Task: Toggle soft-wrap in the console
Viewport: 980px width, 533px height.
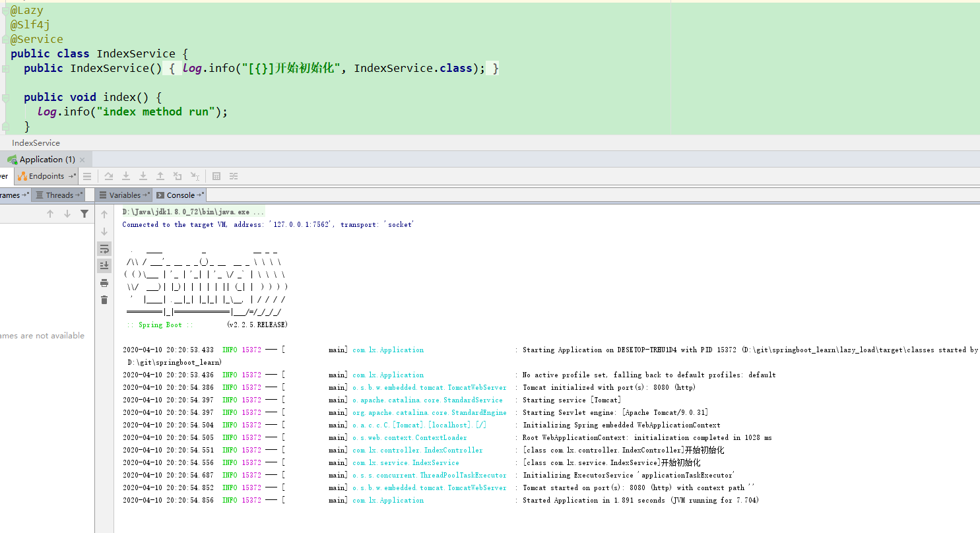Action: [104, 249]
